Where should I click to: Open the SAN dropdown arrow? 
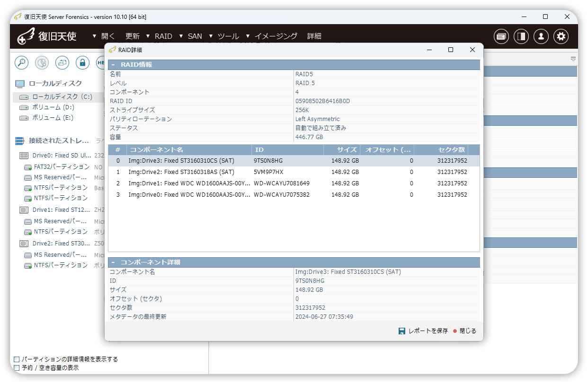pos(181,36)
